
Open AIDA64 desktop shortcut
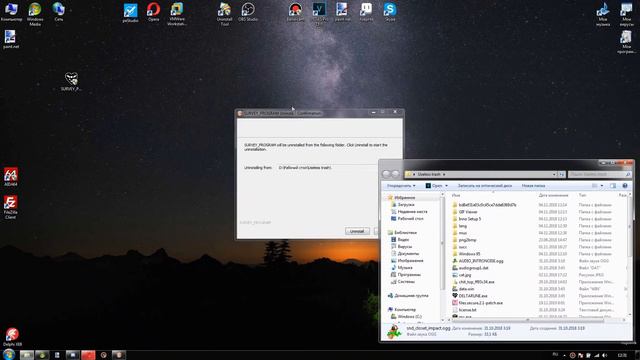point(11,177)
